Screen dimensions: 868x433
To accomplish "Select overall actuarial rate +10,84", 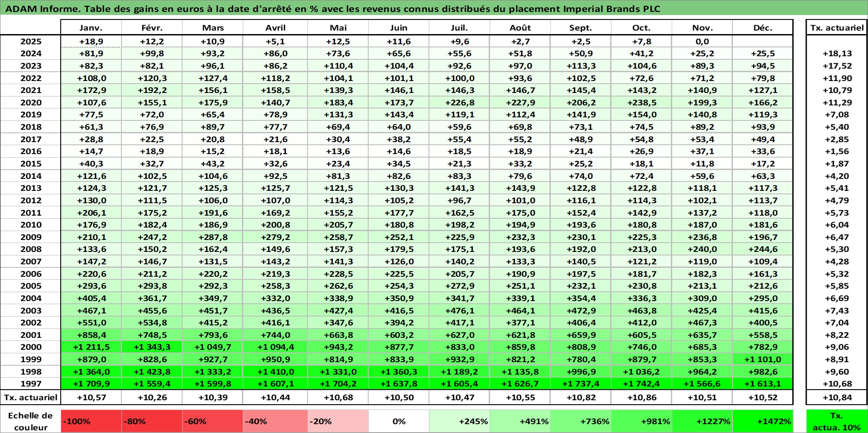I will (x=837, y=398).
